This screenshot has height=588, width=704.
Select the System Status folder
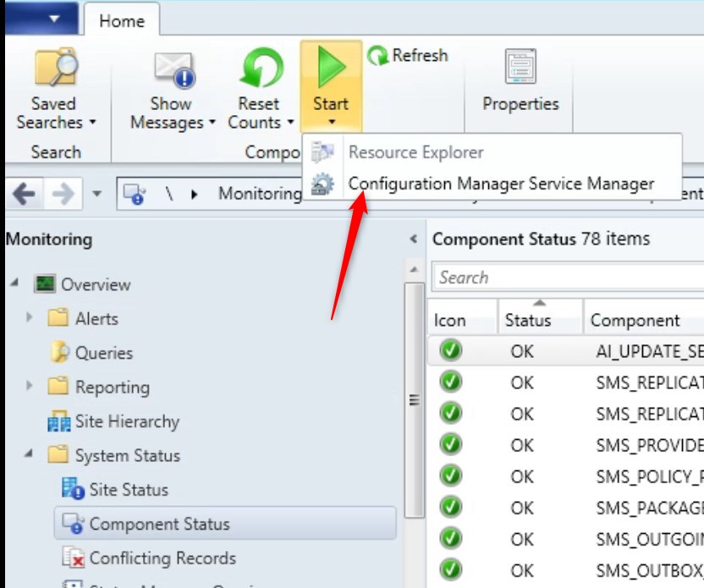(x=128, y=455)
